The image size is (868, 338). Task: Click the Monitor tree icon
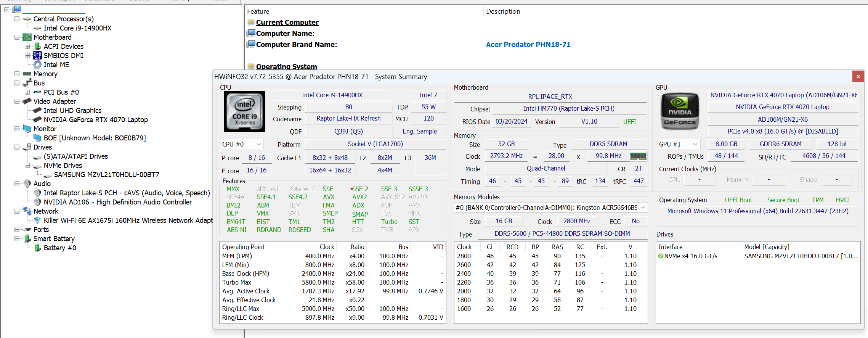27,129
